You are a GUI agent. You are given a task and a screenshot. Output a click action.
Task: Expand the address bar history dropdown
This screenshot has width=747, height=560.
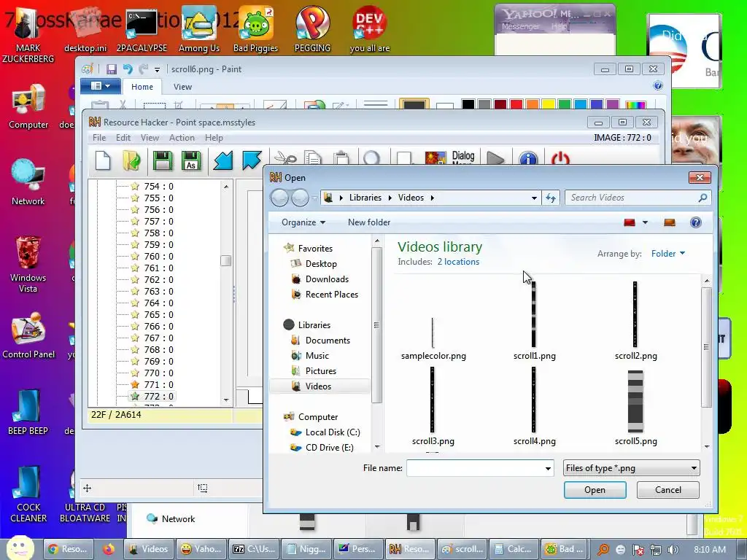[x=534, y=198]
